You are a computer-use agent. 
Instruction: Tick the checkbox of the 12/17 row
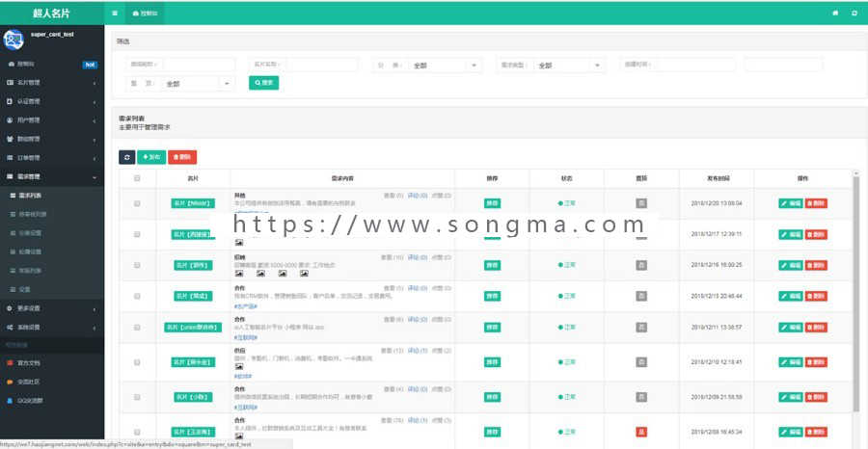tap(137, 234)
